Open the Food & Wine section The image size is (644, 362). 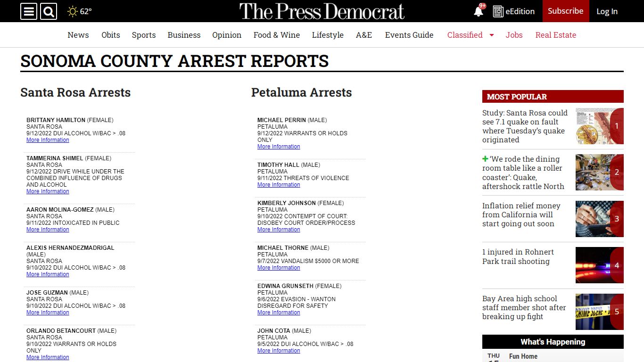(x=277, y=35)
